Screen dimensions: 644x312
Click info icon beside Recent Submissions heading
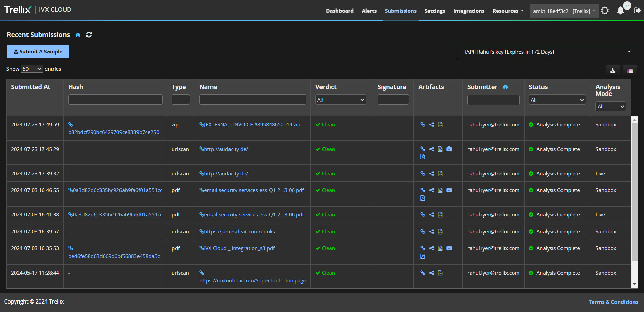coord(78,35)
